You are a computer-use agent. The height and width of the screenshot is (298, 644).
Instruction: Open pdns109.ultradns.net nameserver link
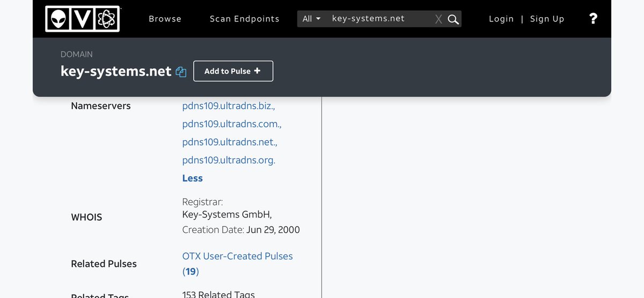tap(230, 142)
